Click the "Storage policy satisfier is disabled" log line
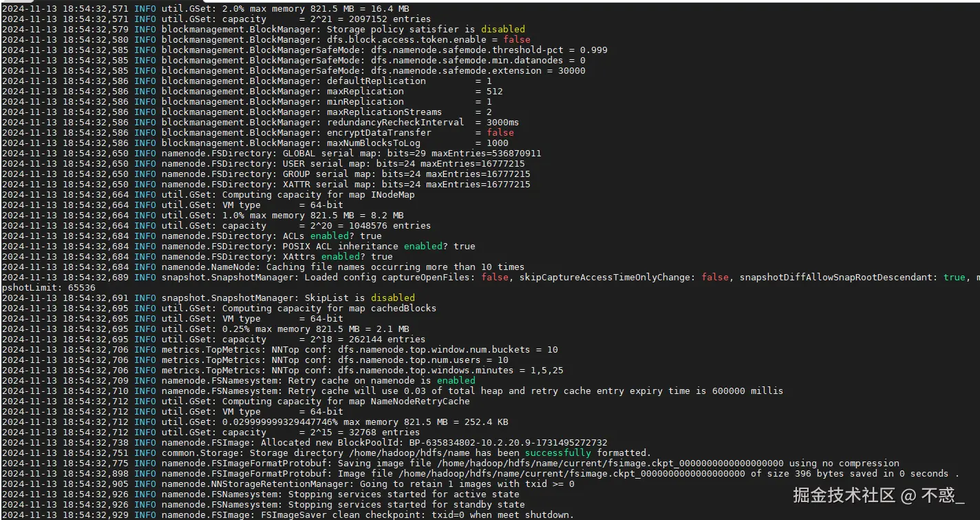The height and width of the screenshot is (520, 980). point(263,30)
